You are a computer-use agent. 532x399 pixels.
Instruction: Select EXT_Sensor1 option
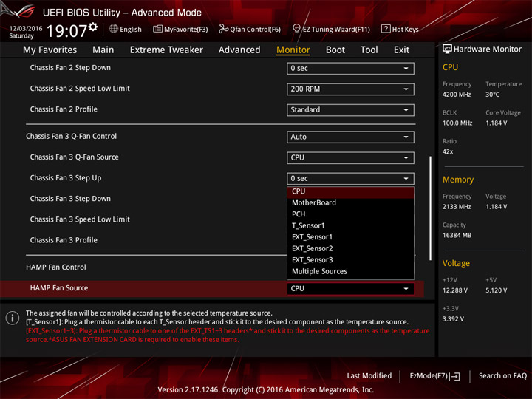[350, 237]
